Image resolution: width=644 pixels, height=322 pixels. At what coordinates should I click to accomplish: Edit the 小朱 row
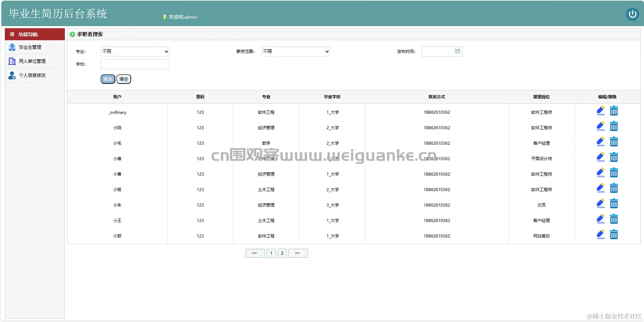pos(601,204)
